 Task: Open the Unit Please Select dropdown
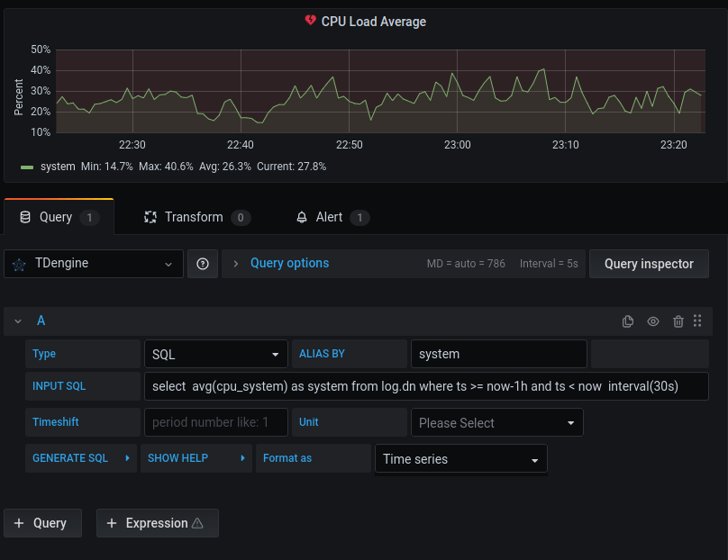click(x=496, y=422)
